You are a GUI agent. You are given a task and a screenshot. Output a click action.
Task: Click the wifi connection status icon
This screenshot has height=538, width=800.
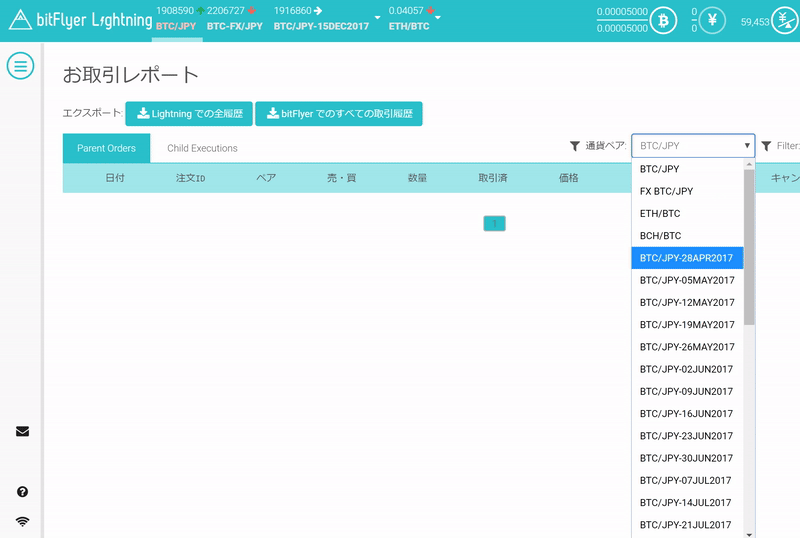(x=22, y=521)
